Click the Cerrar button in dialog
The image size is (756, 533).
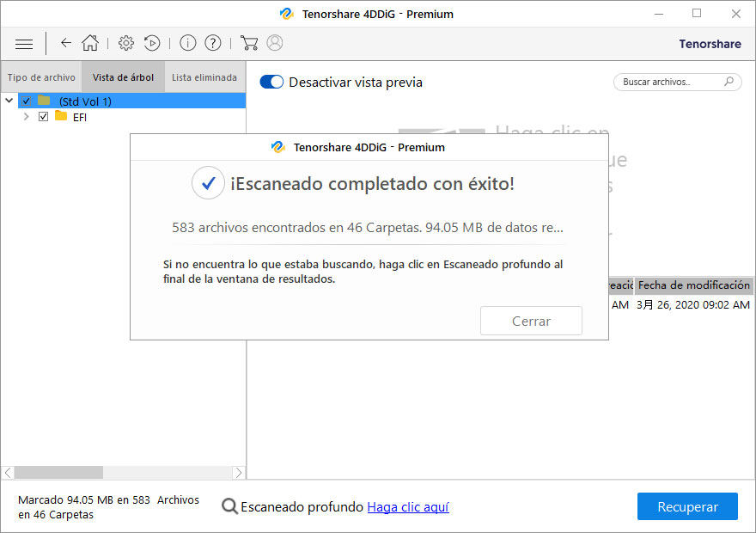pyautogui.click(x=531, y=321)
